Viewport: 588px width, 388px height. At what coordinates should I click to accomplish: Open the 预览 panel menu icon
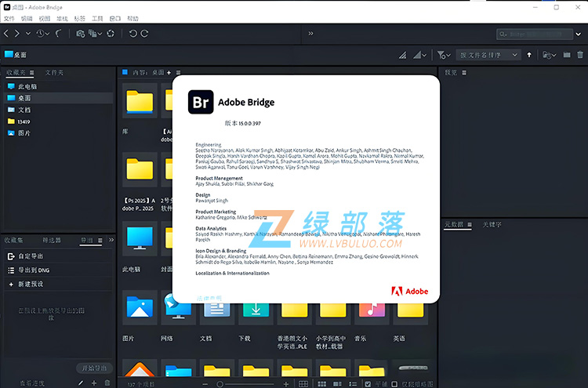coord(464,72)
